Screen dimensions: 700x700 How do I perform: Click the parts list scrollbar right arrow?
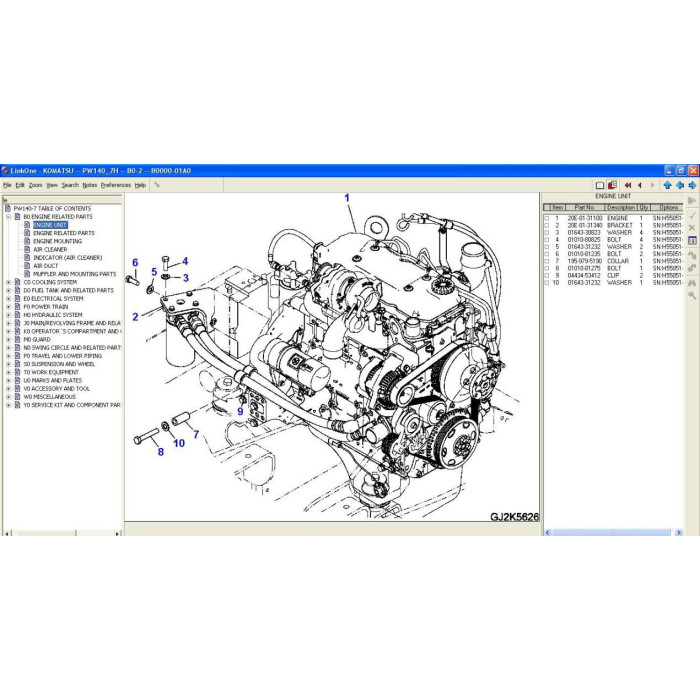pyautogui.click(x=679, y=533)
